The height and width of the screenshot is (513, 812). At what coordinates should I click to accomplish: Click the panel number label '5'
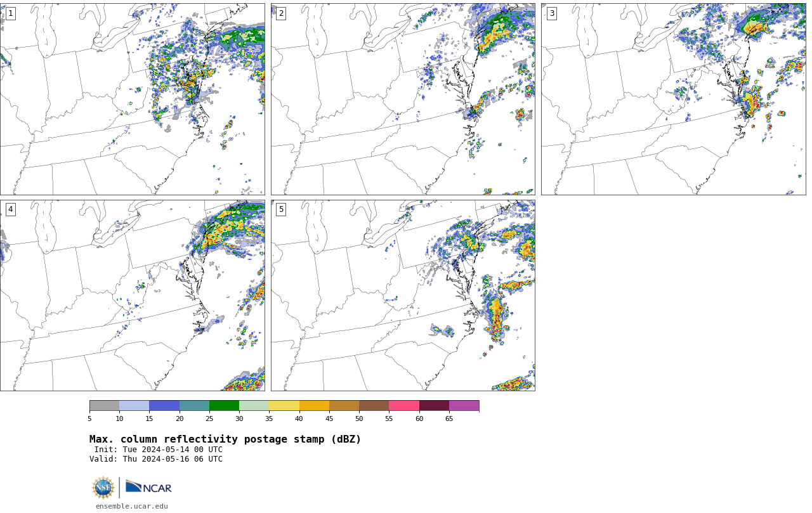point(281,209)
